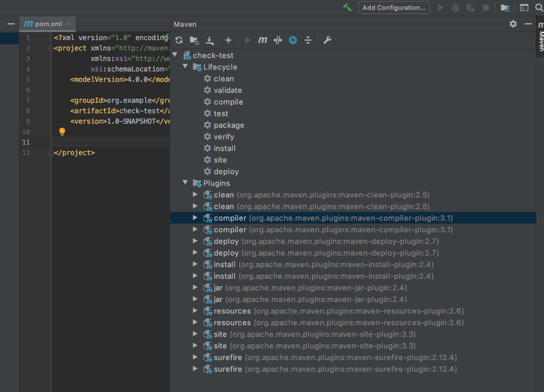
Task: Click gear icon beside package phase
Action: click(x=207, y=125)
